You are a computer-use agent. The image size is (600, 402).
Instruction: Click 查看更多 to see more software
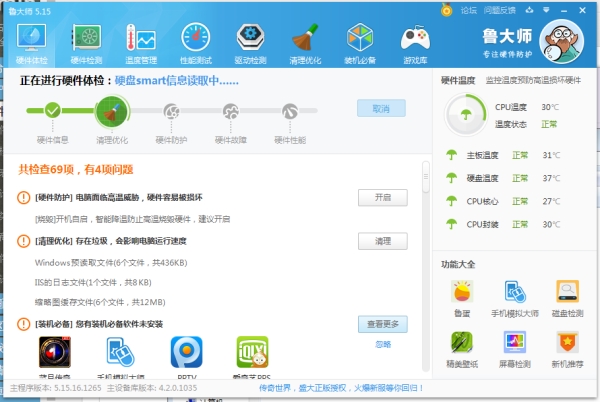(382, 323)
